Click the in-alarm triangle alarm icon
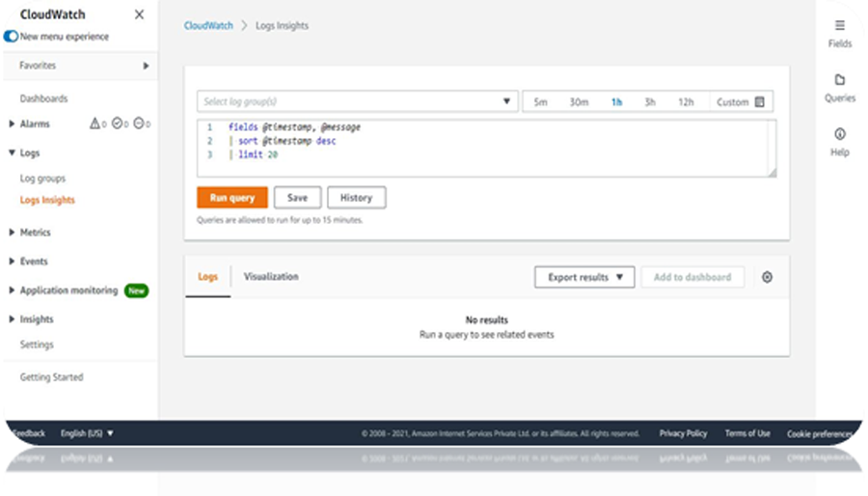Screen dimensions: 868x496 95,124
